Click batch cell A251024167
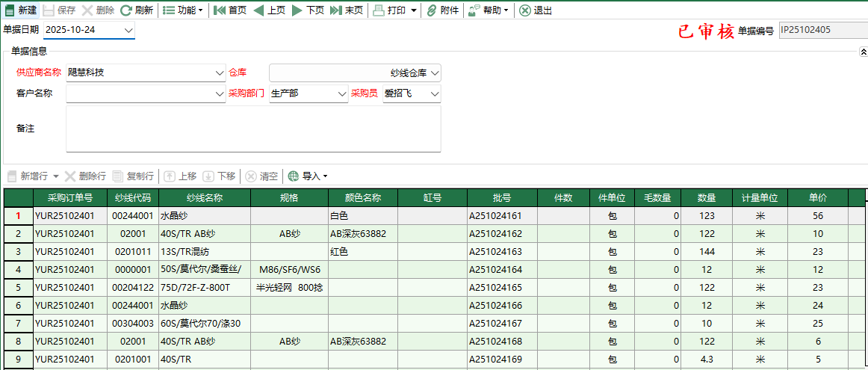This screenshot has height=370, width=868. point(502,324)
